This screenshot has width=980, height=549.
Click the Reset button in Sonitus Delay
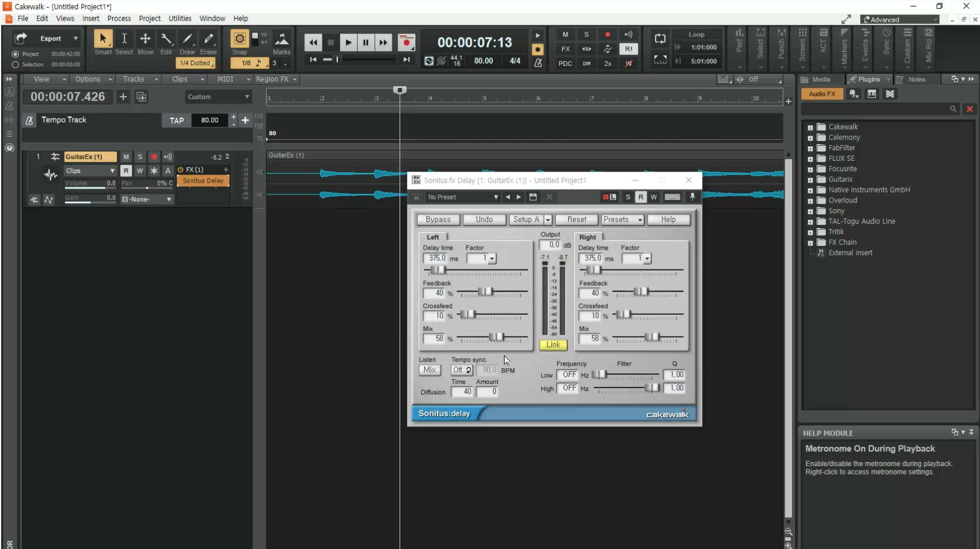point(577,220)
